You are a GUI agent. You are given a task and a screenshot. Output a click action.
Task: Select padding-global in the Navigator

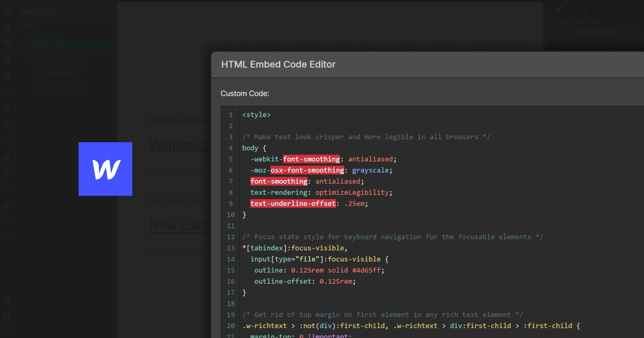pyautogui.click(x=62, y=74)
